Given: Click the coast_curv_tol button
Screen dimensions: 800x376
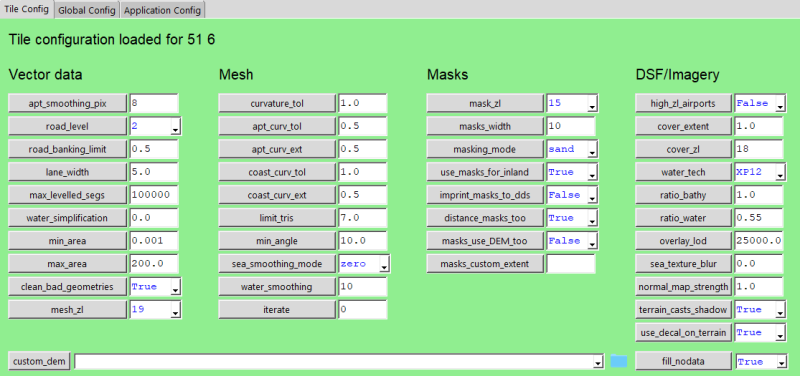Looking at the screenshot, I should tap(277, 172).
